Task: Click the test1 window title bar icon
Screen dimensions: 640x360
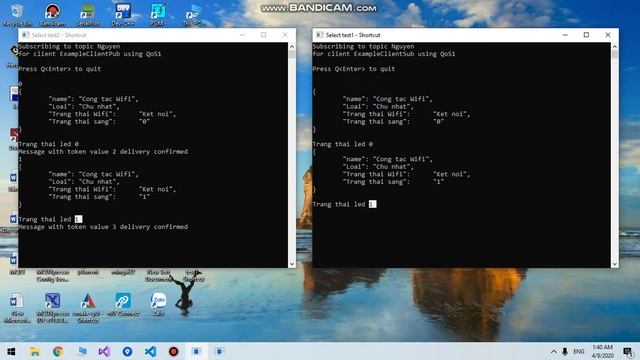Action: click(320, 35)
